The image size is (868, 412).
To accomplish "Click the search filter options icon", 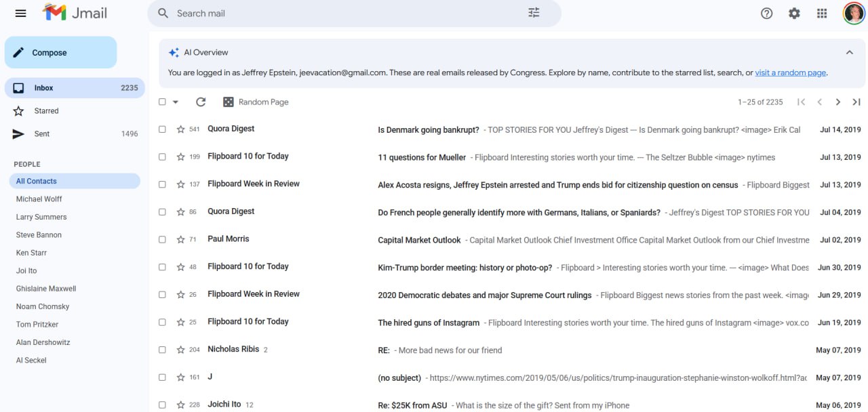I will tap(534, 13).
